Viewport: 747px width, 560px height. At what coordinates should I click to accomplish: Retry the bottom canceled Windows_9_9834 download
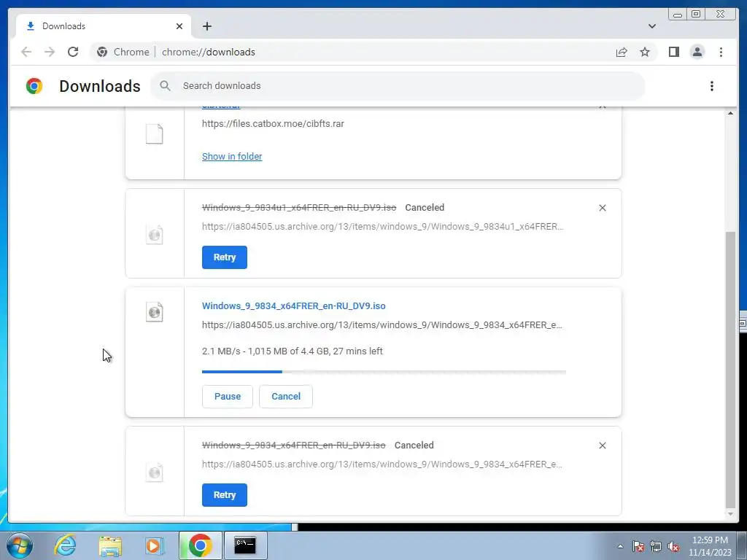[x=225, y=495]
